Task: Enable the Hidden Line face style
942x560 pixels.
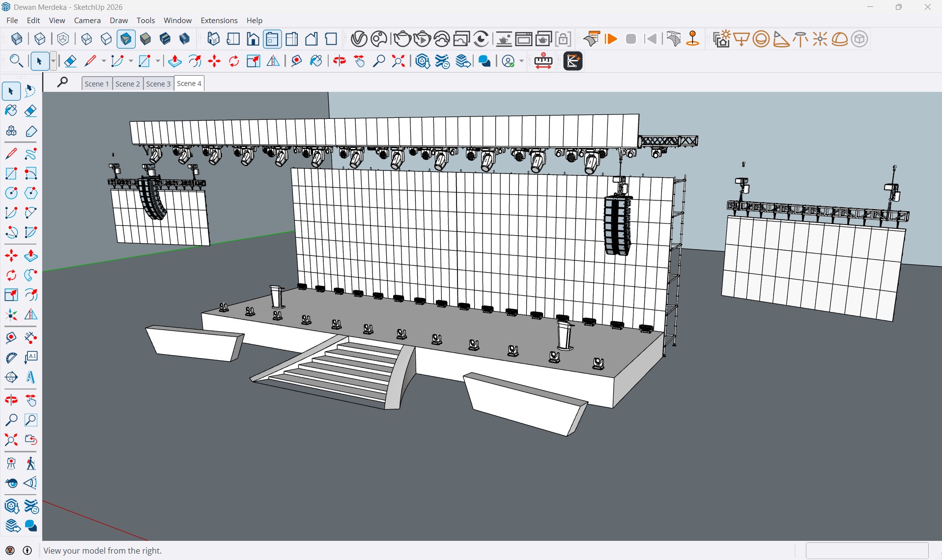Action: pyautogui.click(x=106, y=39)
